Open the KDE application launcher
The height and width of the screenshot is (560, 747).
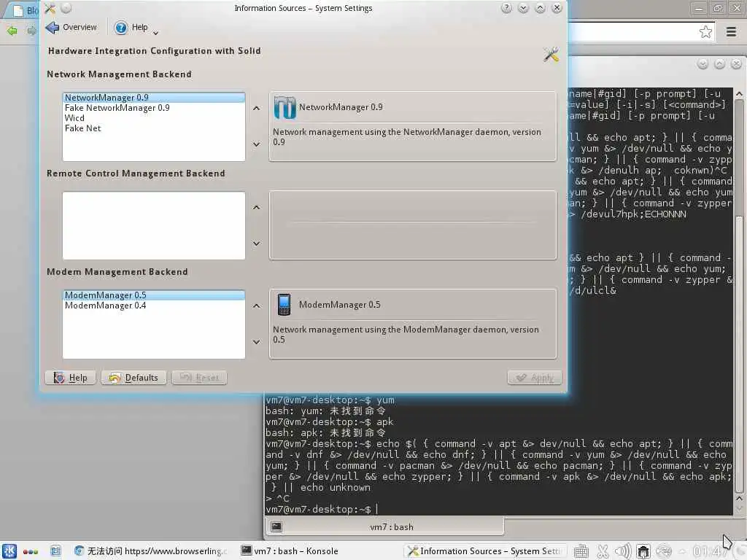coord(9,551)
